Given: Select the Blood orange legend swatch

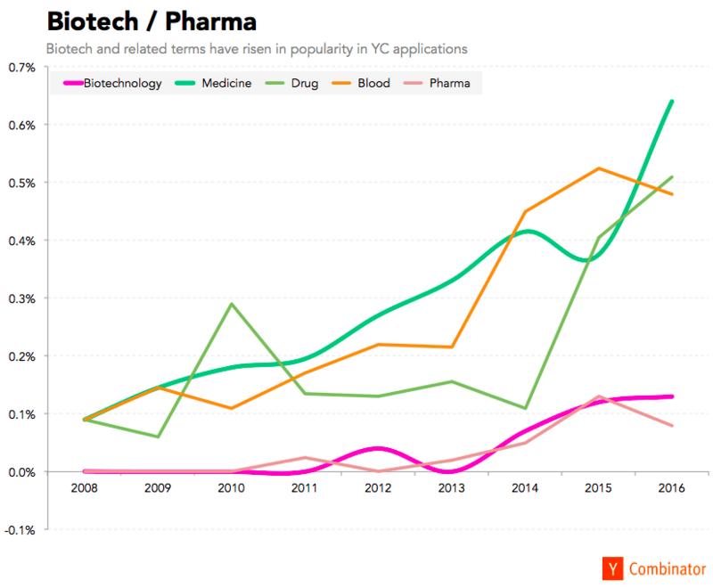Looking at the screenshot, I should click(x=341, y=83).
